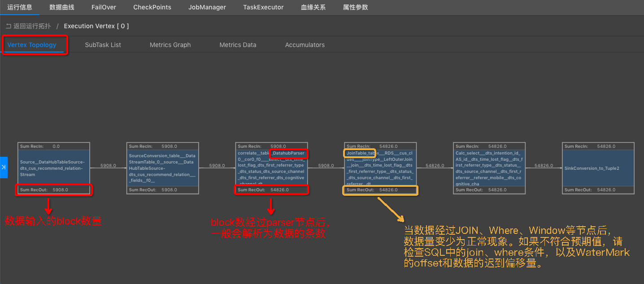Click Sum RecIn 0.0 on Source node
The width and height of the screenshot is (644, 284).
tap(54, 146)
